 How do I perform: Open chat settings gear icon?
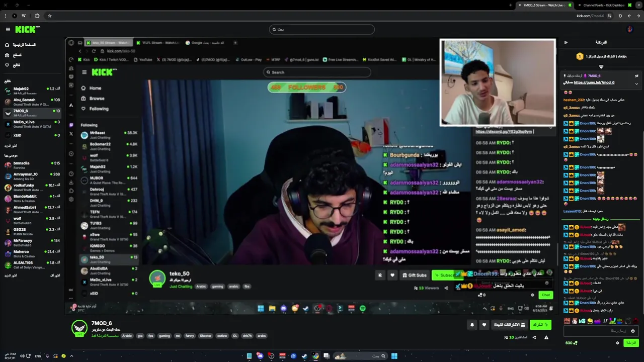pyautogui.click(x=617, y=343)
